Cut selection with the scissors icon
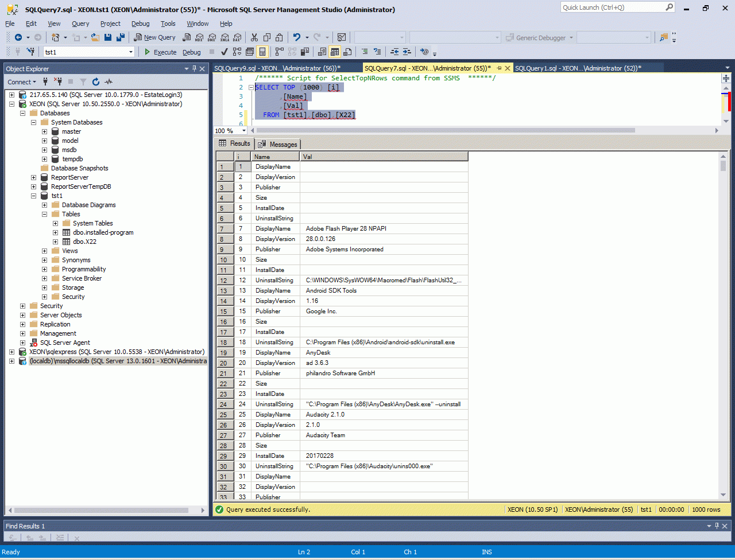The width and height of the screenshot is (735, 560). click(254, 37)
